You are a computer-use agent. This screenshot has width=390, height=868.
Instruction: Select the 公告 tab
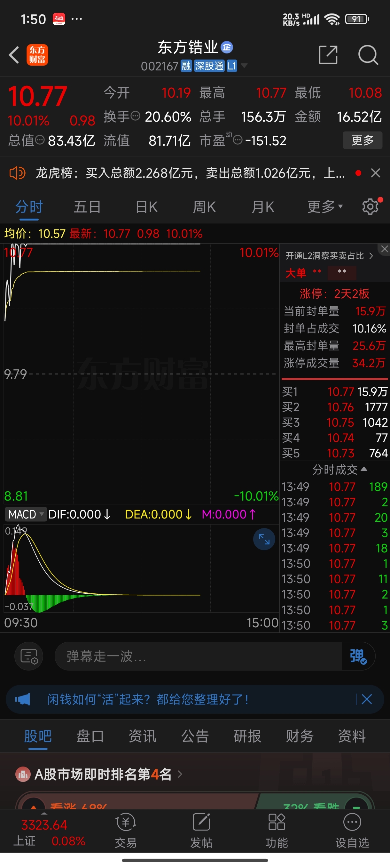(195, 736)
